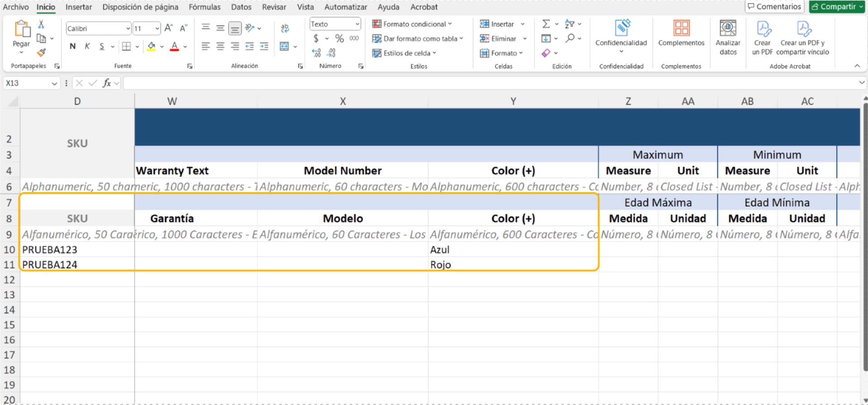The image size is (868, 405).
Task: Center text horizontally
Action: [220, 46]
